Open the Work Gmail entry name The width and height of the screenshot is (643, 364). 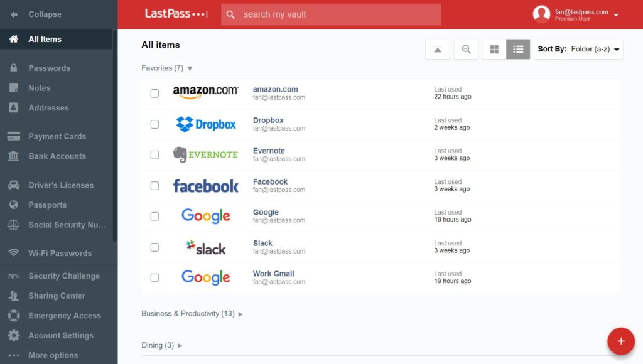click(274, 274)
